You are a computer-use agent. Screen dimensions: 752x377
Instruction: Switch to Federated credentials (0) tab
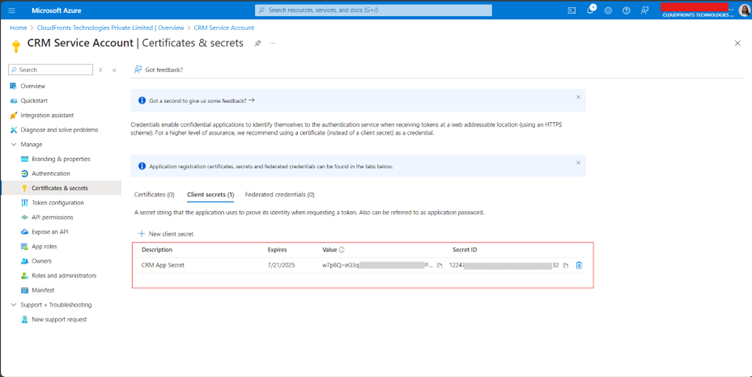[x=280, y=195]
